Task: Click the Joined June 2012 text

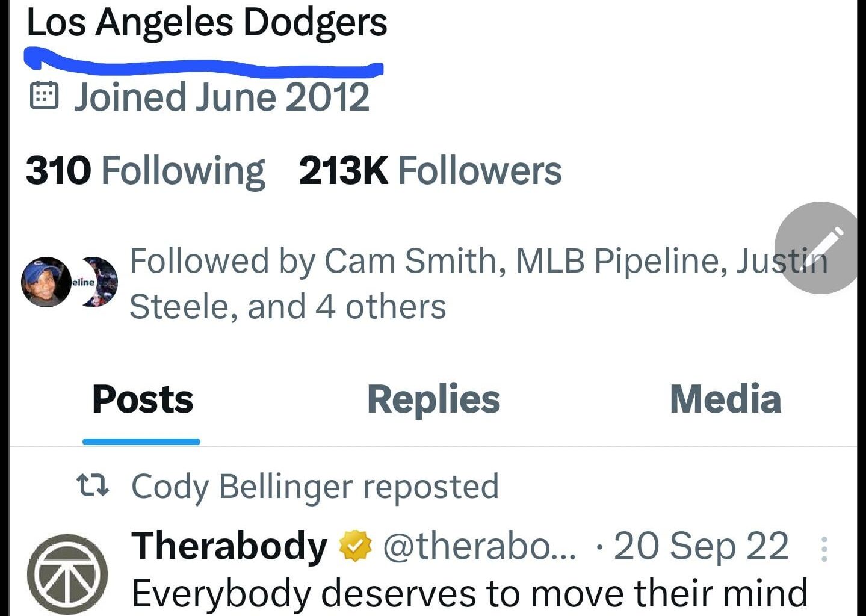Action: (221, 96)
